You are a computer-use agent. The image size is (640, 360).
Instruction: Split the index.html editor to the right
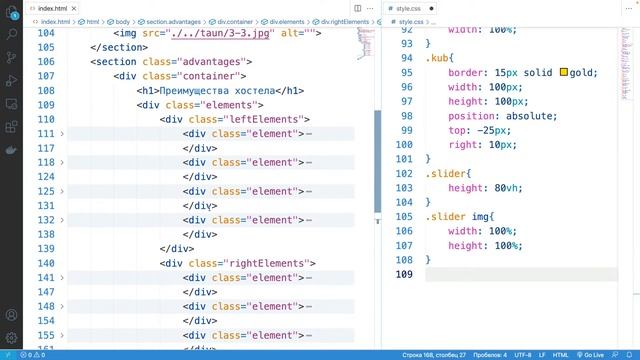coord(358,8)
